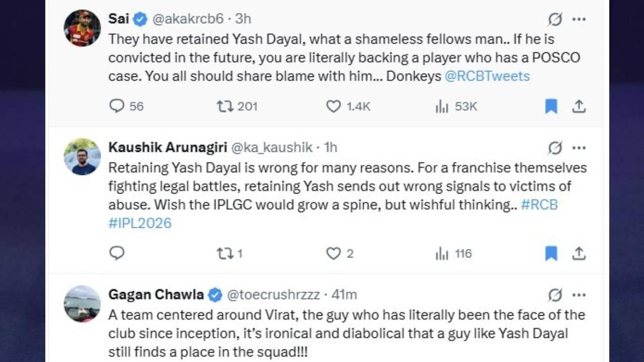Open the @RCBTweets mention link
The height and width of the screenshot is (362, 644).
tap(487, 76)
